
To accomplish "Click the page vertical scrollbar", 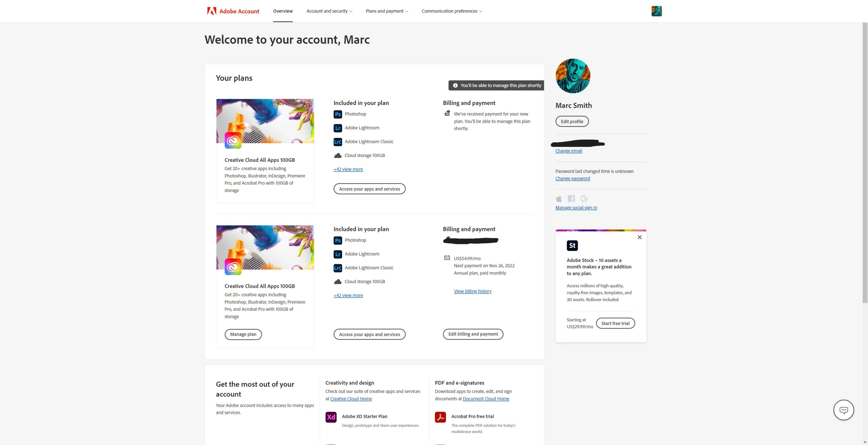I will (865, 162).
